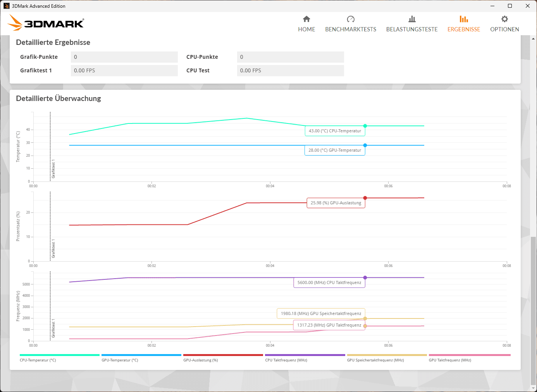Click the scrollbar down arrow
This screenshot has height=392, width=537.
[x=534, y=388]
